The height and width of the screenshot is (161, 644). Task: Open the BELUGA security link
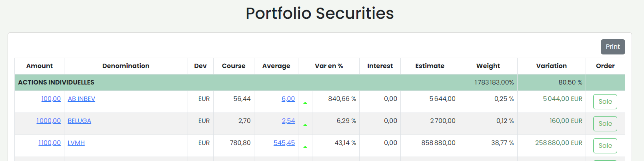(79, 121)
